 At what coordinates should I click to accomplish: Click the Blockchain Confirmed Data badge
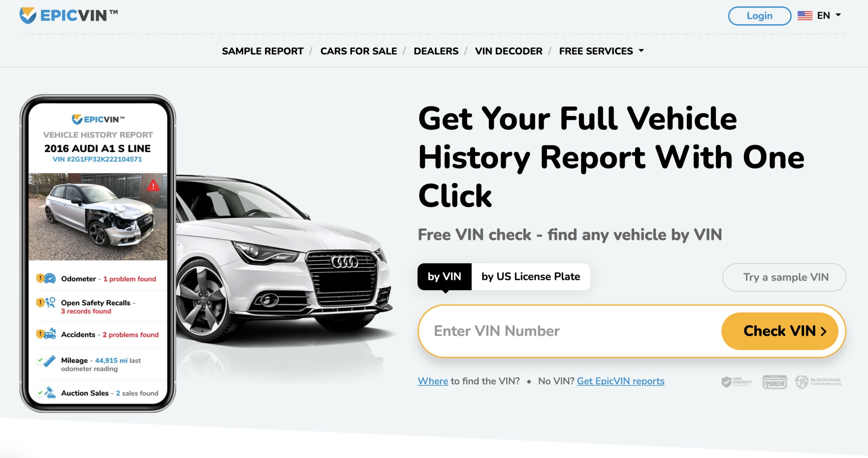coord(818,382)
